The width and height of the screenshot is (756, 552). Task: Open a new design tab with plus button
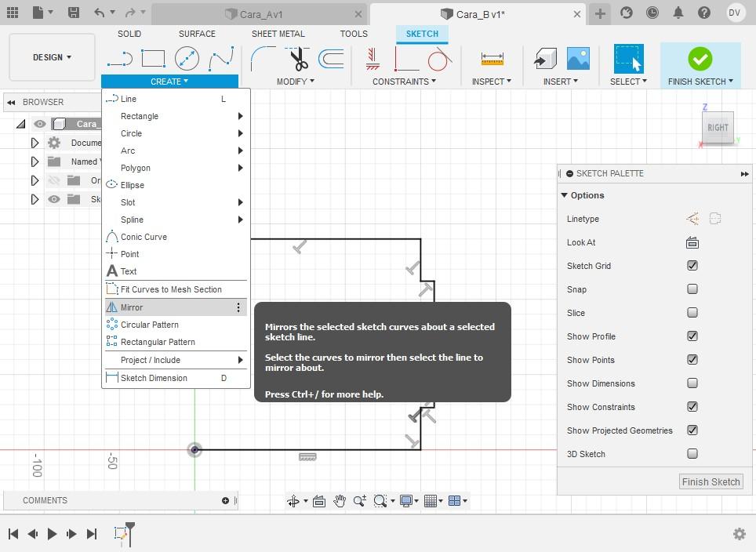(x=600, y=13)
